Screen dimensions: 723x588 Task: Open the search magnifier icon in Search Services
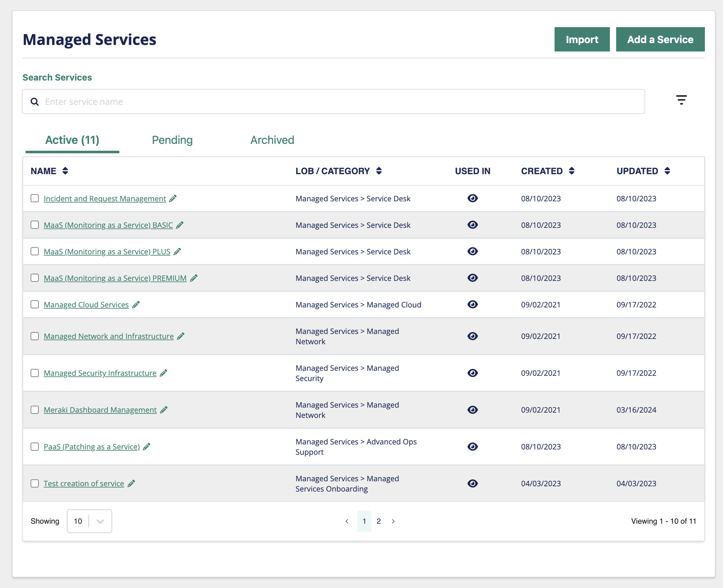click(35, 101)
